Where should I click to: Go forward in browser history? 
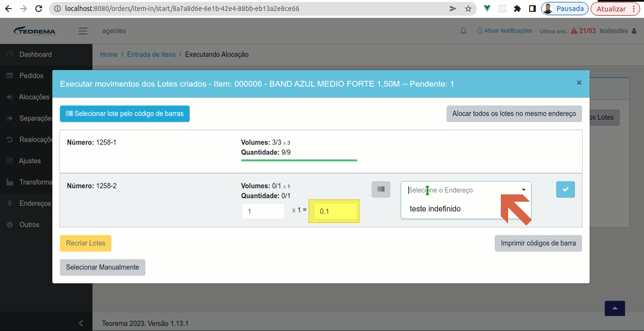(23, 9)
